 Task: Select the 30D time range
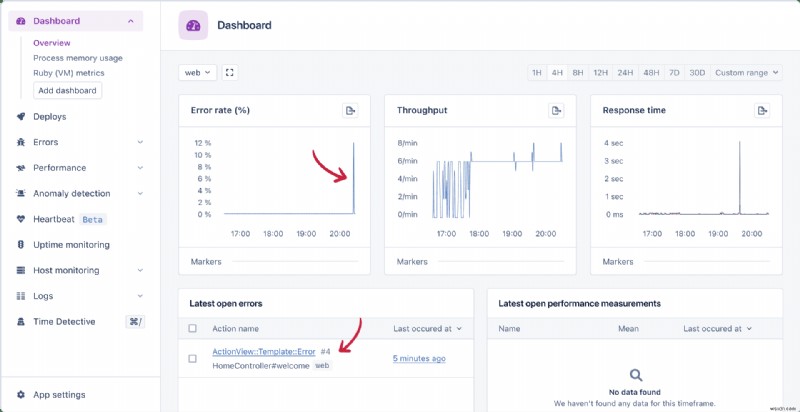point(697,72)
